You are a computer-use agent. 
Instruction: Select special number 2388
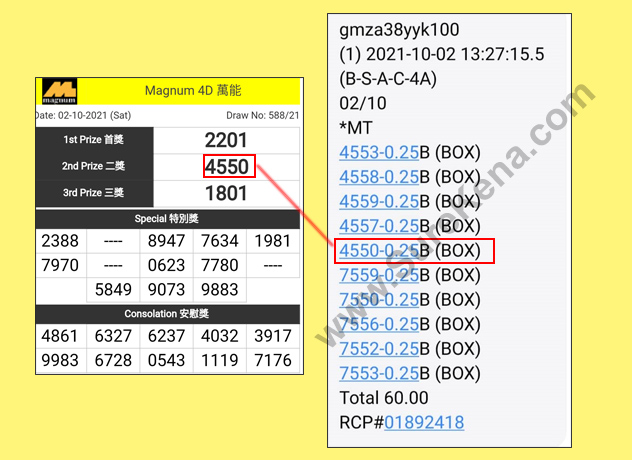point(60,241)
